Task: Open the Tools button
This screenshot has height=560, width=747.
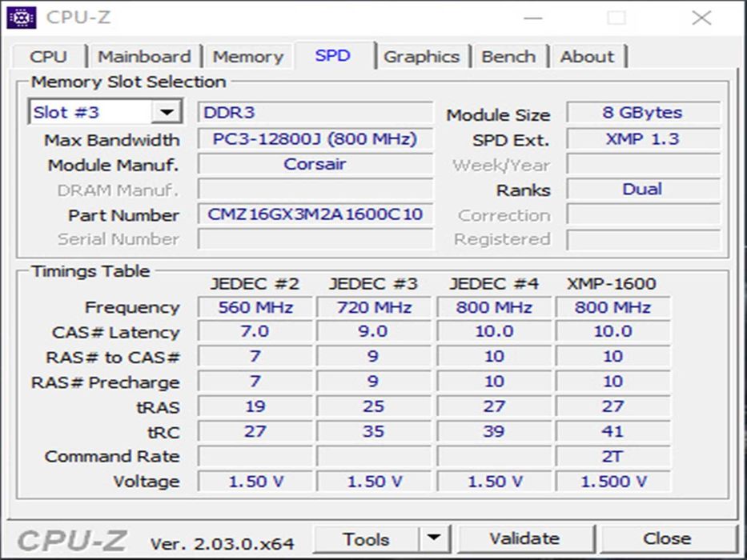Action: [x=366, y=539]
